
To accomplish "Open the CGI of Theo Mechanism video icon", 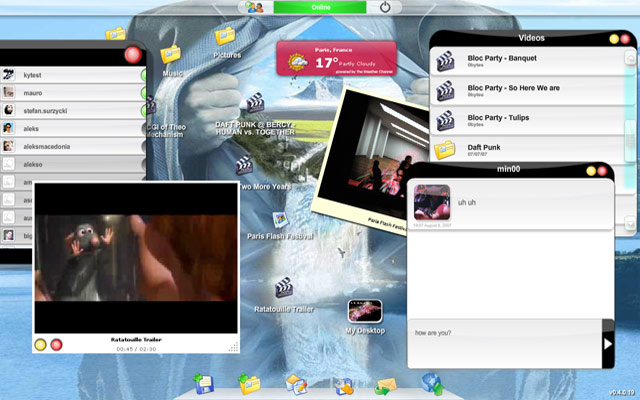I will coord(151,105).
